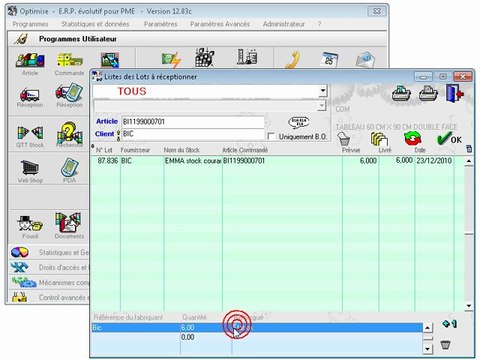Expand Mécanismes section
This screenshot has height=360, width=480.
click(x=49, y=282)
